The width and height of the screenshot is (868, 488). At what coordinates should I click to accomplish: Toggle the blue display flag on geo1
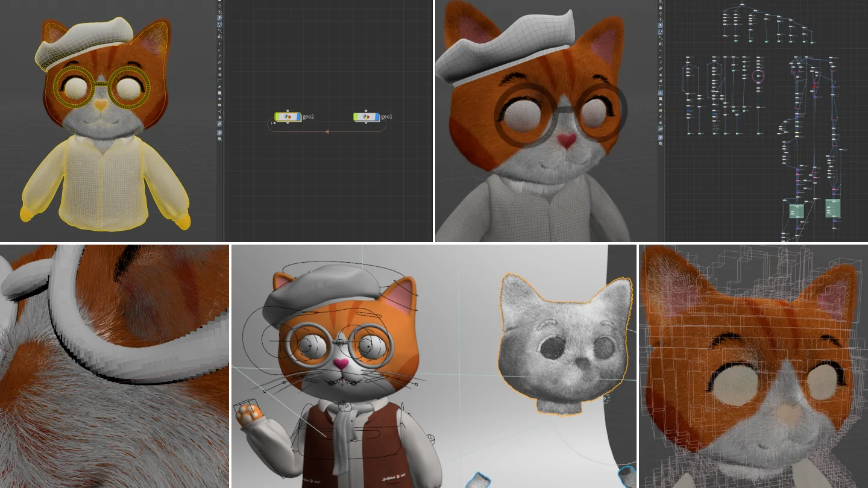pyautogui.click(x=377, y=117)
